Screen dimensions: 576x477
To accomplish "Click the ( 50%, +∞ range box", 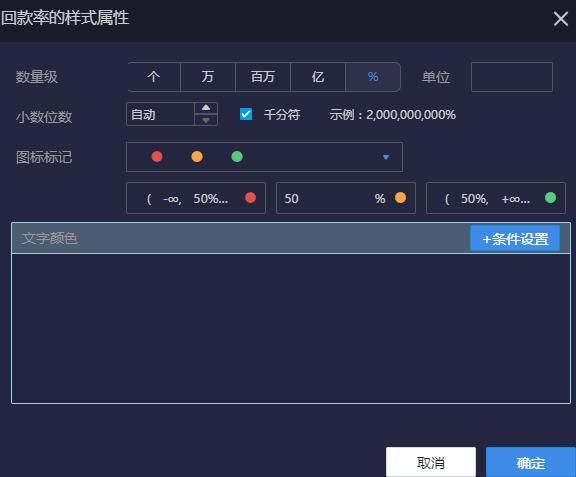I will 496,198.
